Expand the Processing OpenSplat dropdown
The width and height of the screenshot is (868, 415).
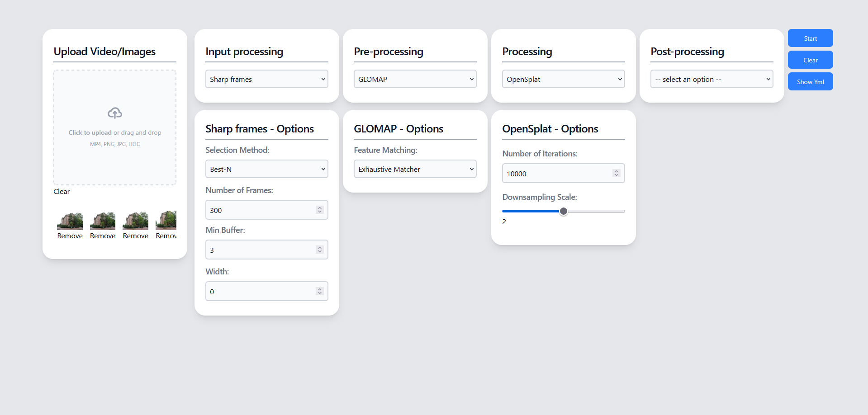pos(563,79)
